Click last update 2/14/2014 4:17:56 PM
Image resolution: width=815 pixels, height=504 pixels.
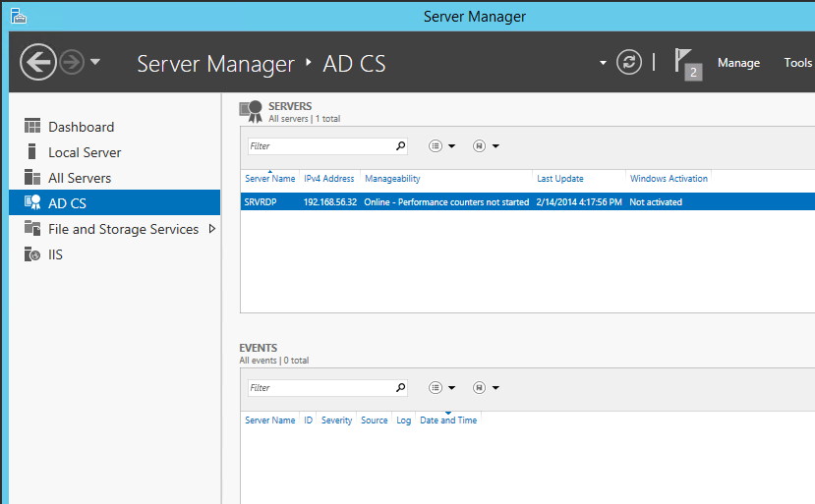tap(579, 202)
